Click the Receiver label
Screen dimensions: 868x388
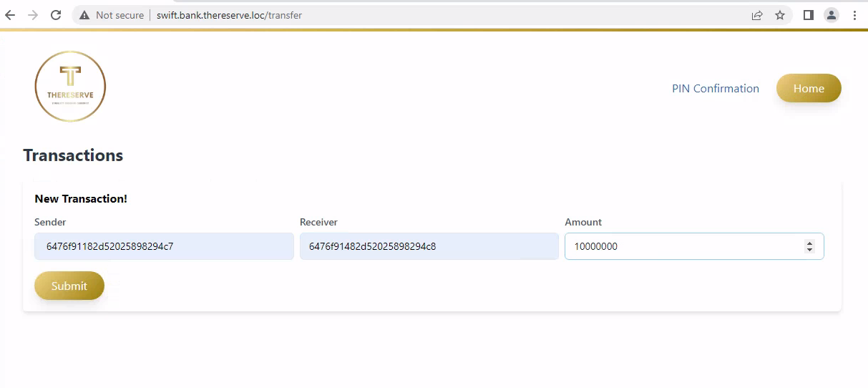[x=318, y=222]
